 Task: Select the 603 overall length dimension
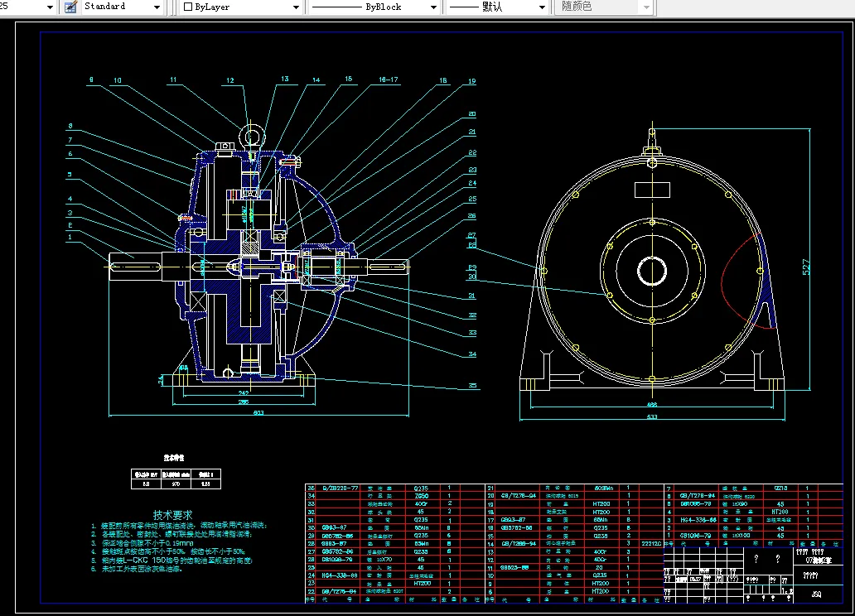pyautogui.click(x=258, y=412)
